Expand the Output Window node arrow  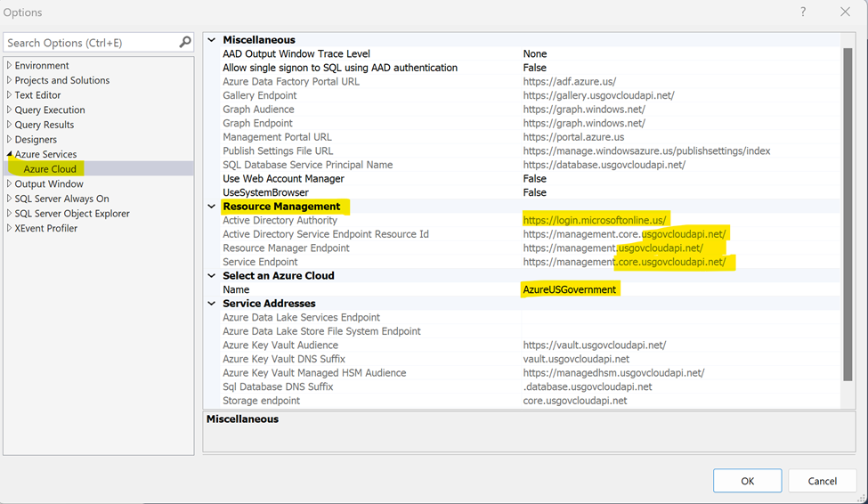(x=9, y=183)
